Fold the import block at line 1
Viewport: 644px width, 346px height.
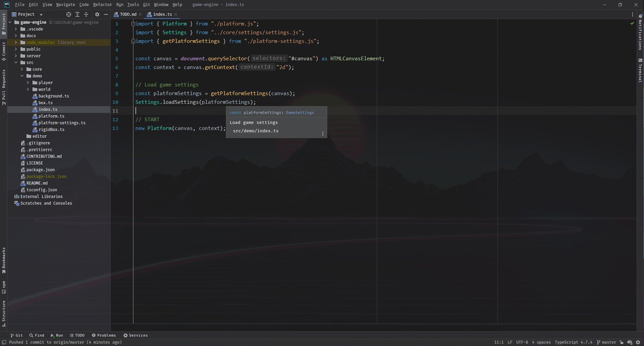click(x=133, y=24)
